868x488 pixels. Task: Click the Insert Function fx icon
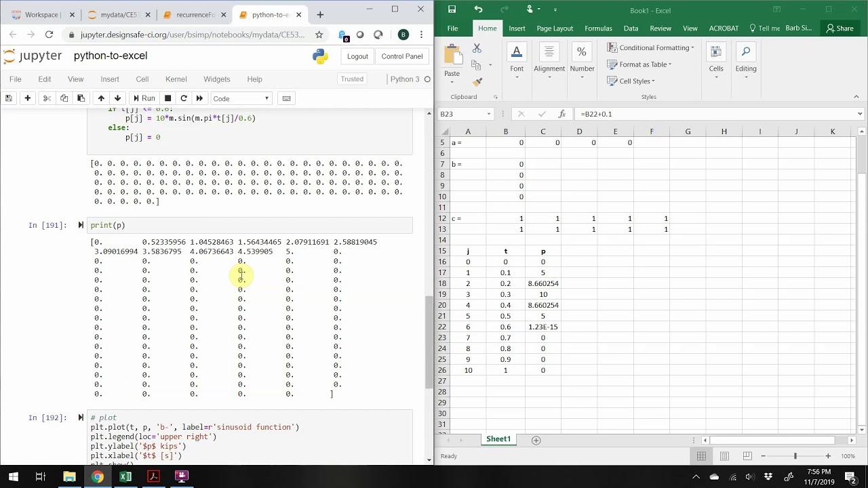point(561,114)
